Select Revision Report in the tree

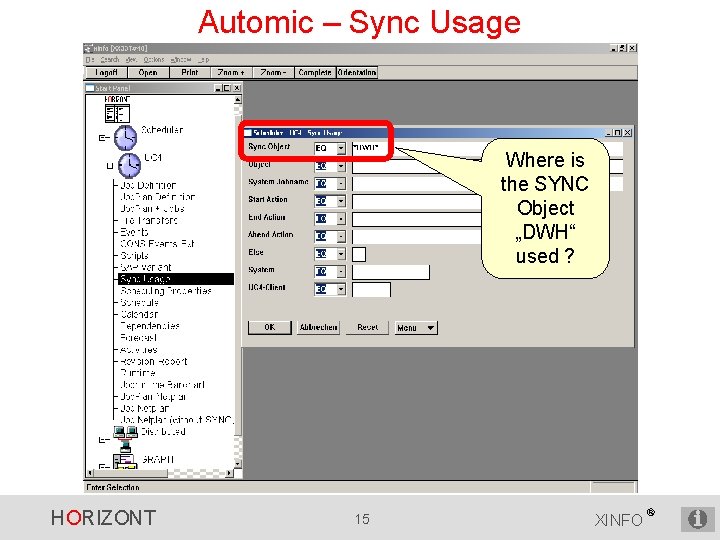click(153, 361)
